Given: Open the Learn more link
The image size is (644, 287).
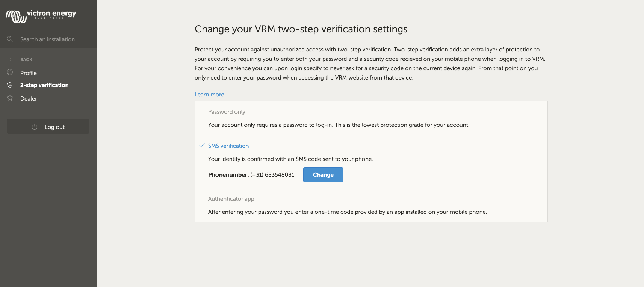Looking at the screenshot, I should coord(209,95).
